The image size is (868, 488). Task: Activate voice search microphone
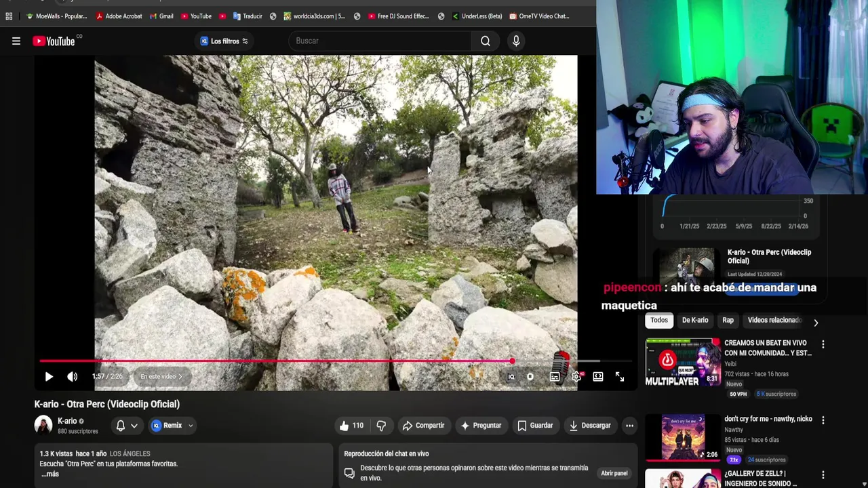point(516,41)
